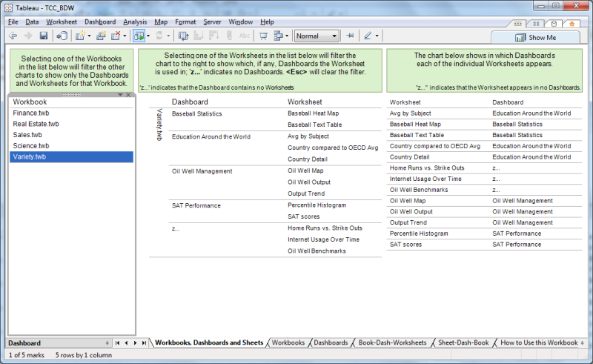The image size is (593, 364).
Task: Open dropdown arrow beside auto updates icon
Action: point(148,36)
